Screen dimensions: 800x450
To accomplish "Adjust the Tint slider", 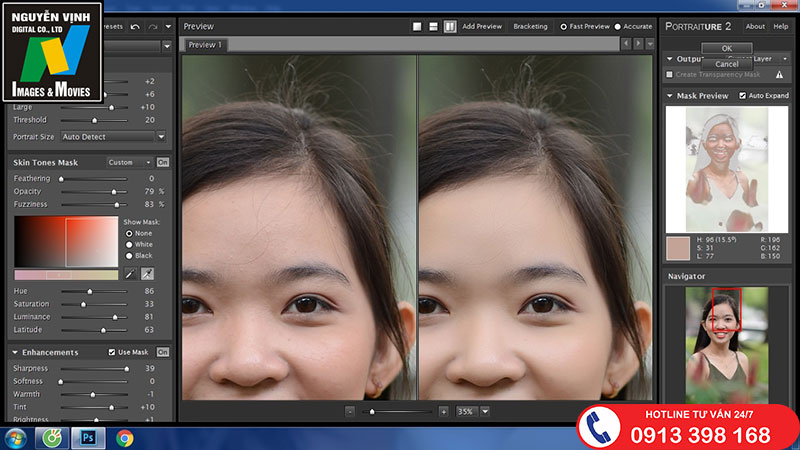I will click(x=94, y=407).
